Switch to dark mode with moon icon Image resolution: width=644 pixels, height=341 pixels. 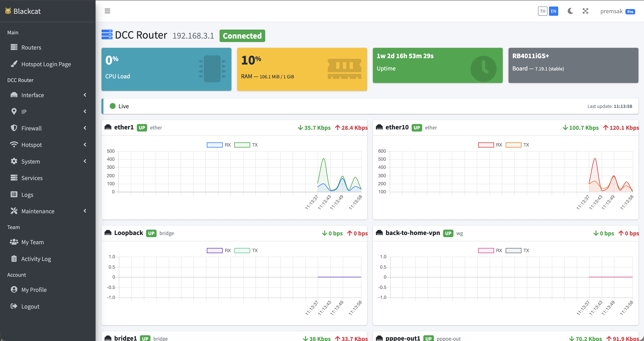(570, 11)
